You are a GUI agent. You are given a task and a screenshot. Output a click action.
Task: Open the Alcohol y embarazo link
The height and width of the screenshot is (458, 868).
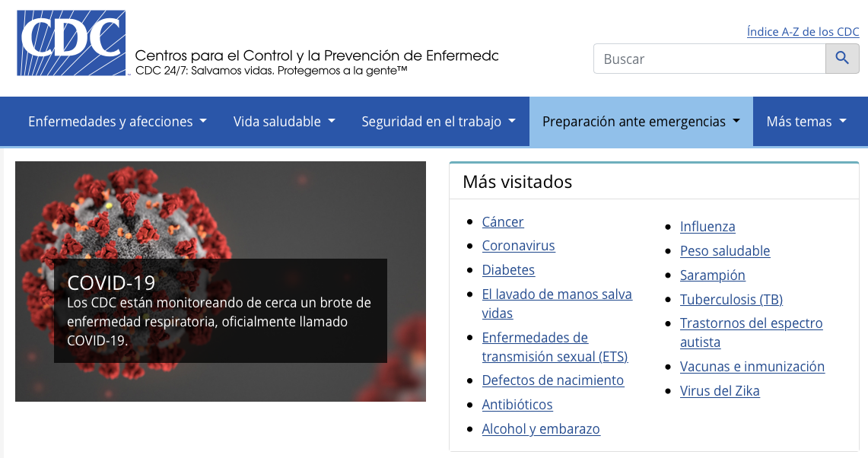click(541, 428)
